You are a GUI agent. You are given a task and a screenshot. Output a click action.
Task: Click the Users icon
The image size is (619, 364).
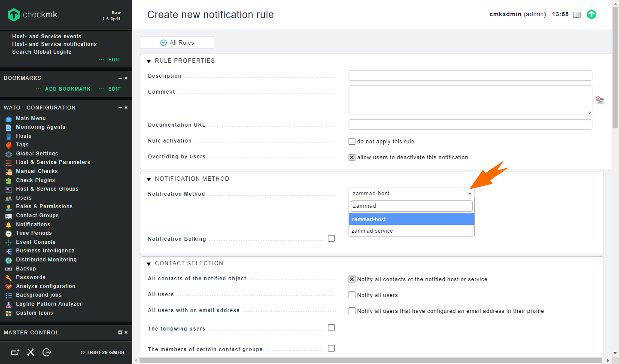[9, 198]
